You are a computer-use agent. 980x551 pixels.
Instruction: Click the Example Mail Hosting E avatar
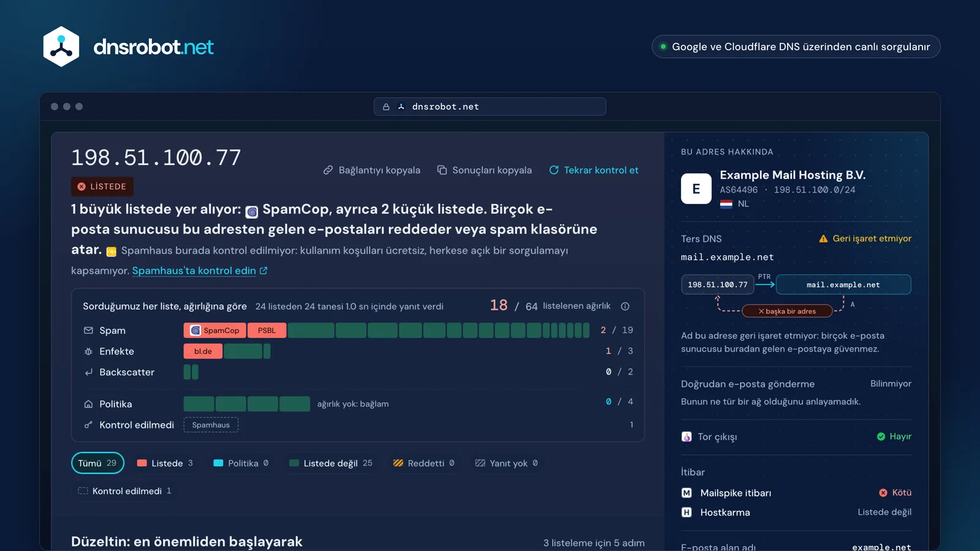pyautogui.click(x=696, y=189)
